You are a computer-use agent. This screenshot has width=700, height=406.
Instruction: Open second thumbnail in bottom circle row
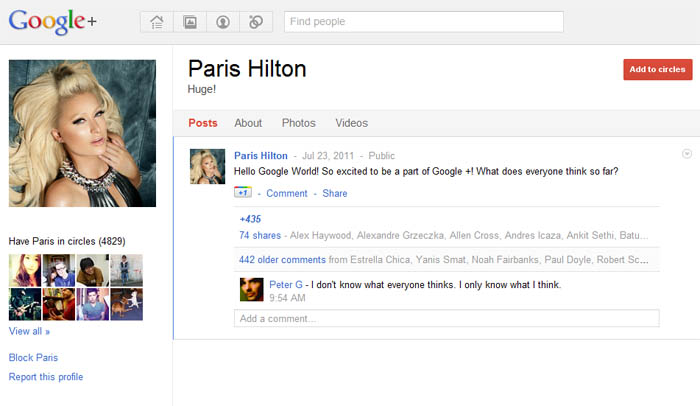point(59,304)
